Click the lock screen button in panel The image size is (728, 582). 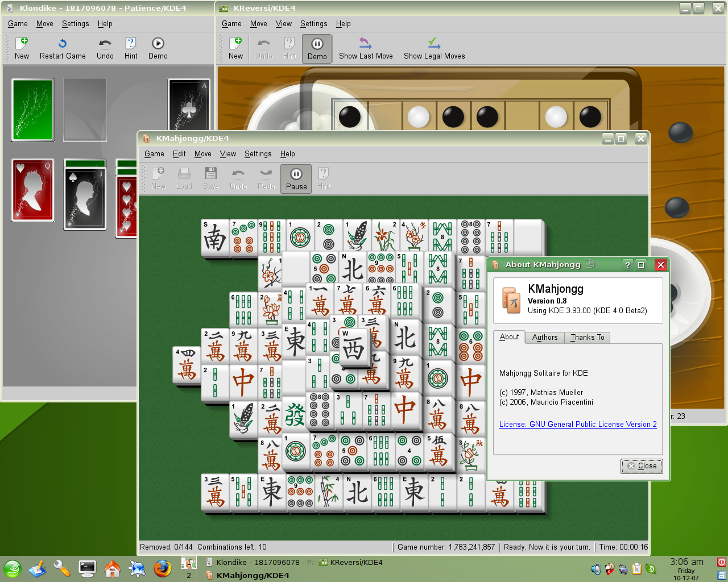(722, 575)
